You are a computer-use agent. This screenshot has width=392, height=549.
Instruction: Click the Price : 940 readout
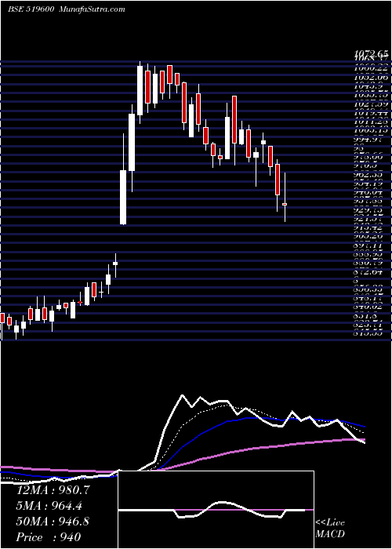click(x=49, y=537)
